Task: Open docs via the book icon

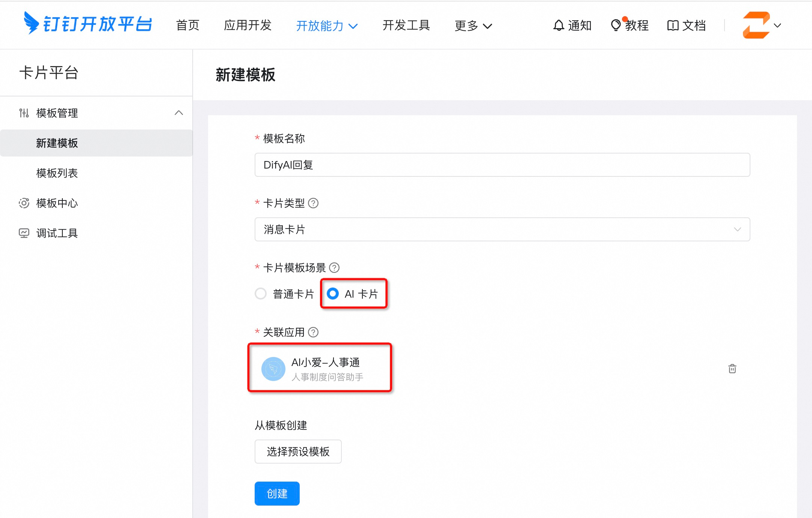Action: tap(672, 25)
